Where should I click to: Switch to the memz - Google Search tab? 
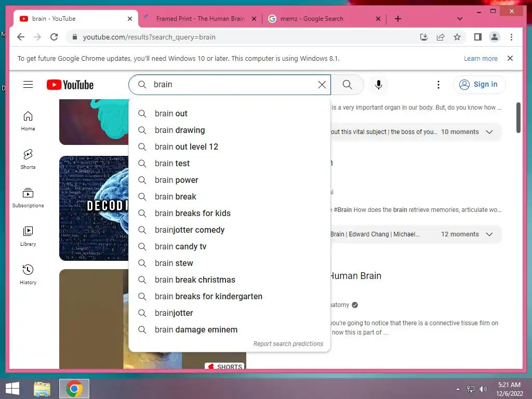tap(325, 19)
